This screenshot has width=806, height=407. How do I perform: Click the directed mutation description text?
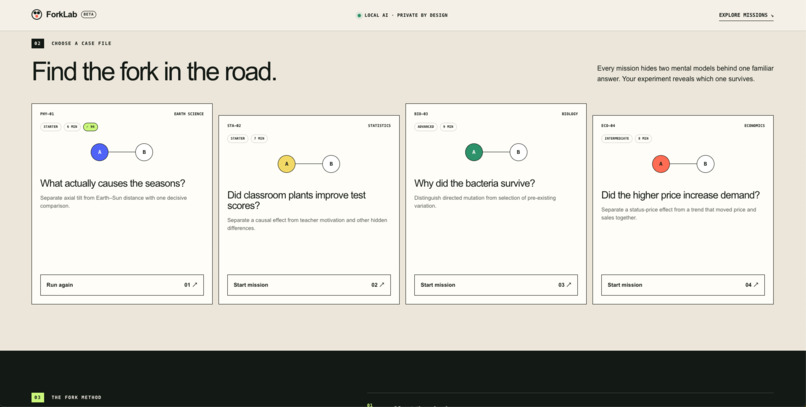click(x=485, y=202)
